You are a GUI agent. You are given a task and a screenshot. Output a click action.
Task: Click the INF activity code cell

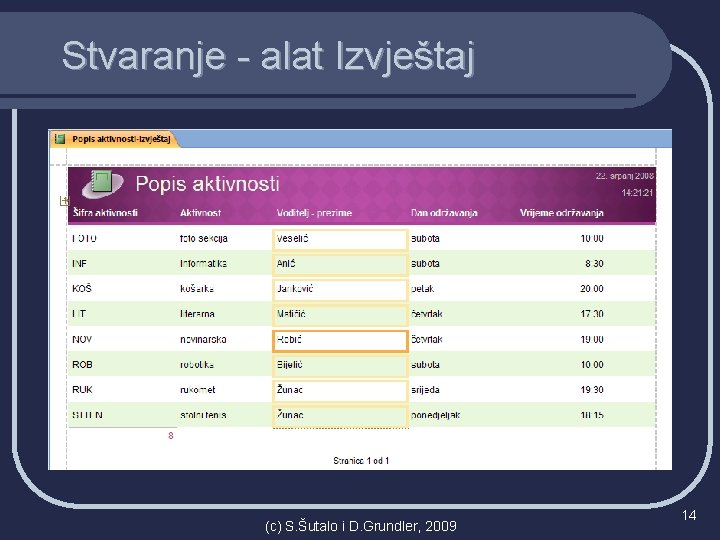coord(79,264)
